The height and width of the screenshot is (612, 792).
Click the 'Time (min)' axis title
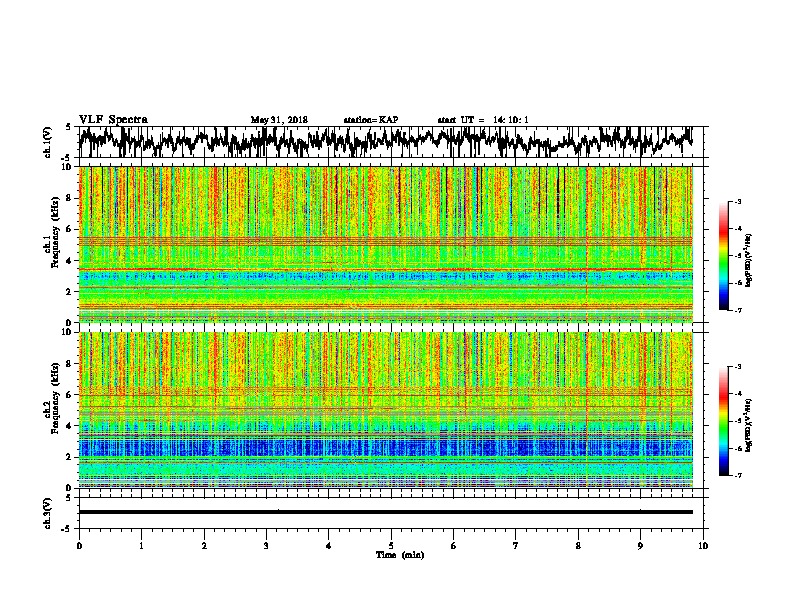click(x=400, y=555)
